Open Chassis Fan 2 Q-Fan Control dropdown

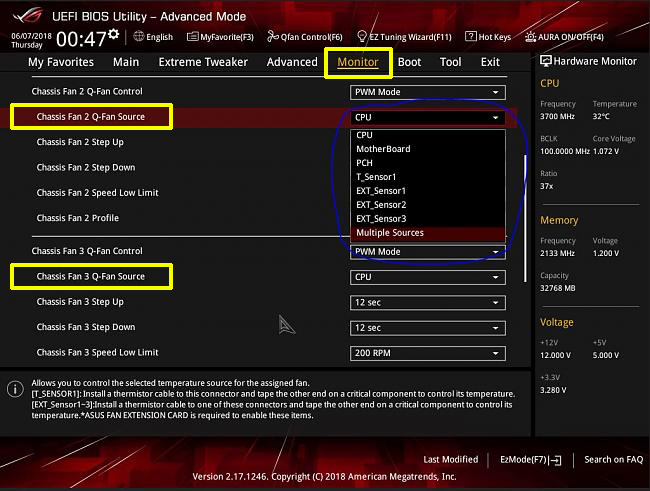tap(428, 92)
